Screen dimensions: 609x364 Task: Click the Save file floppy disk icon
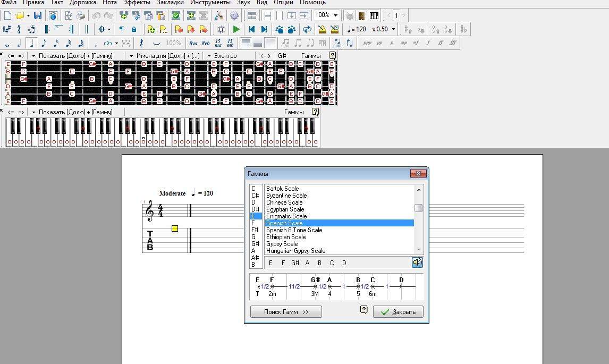click(x=37, y=15)
